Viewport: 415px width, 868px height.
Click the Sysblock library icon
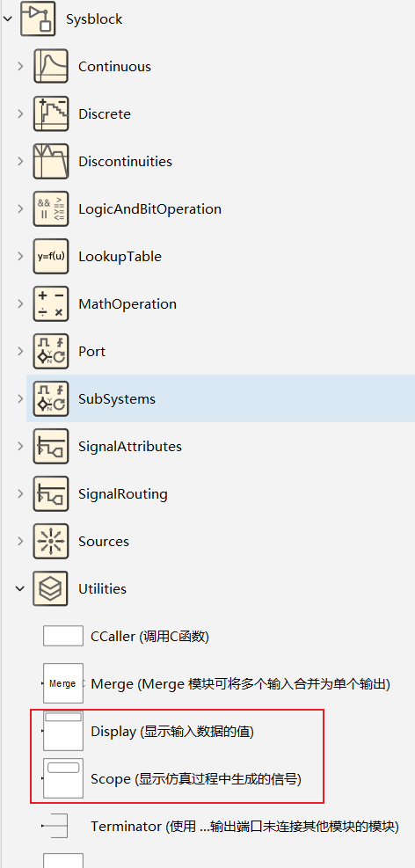(x=38, y=18)
